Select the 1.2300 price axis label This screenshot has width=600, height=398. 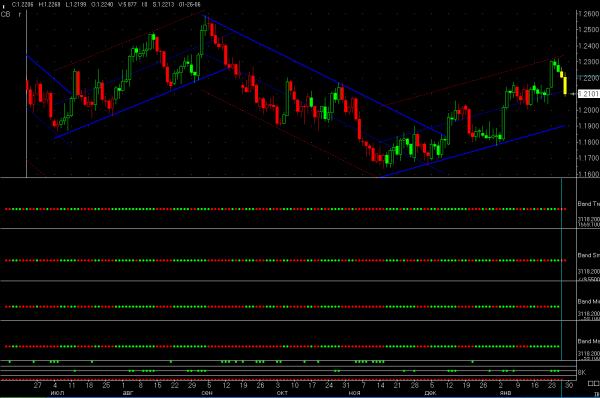pos(589,62)
